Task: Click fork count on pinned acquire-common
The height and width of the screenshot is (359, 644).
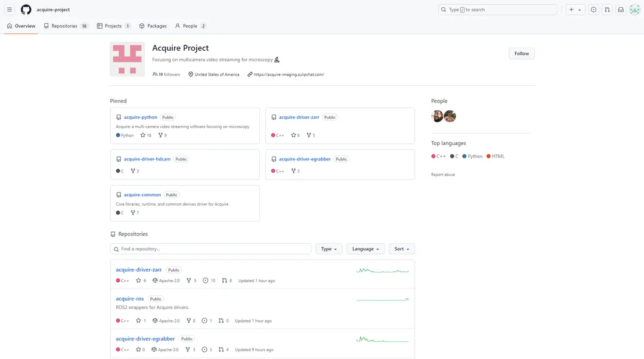Action: (x=135, y=213)
